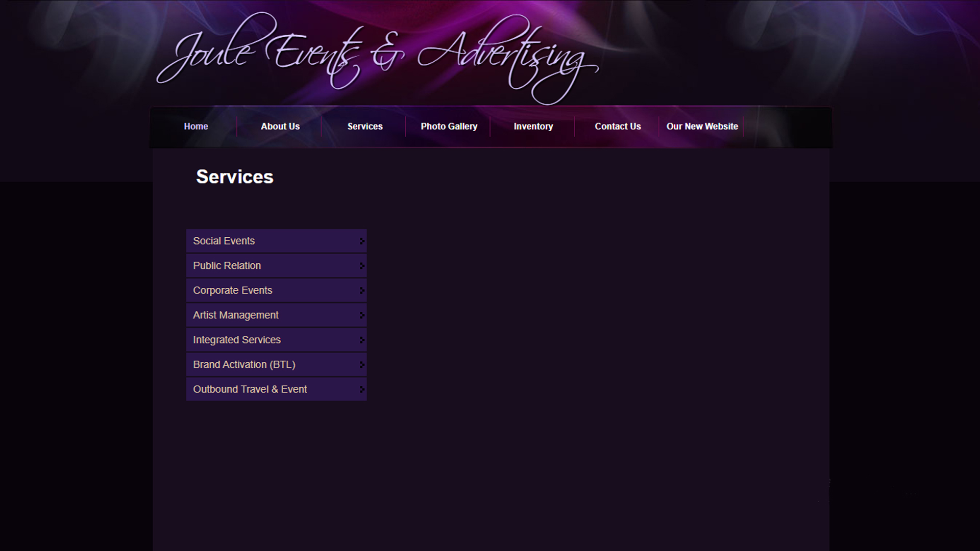Open the About Us page
The height and width of the screenshot is (551, 980).
coord(280,127)
